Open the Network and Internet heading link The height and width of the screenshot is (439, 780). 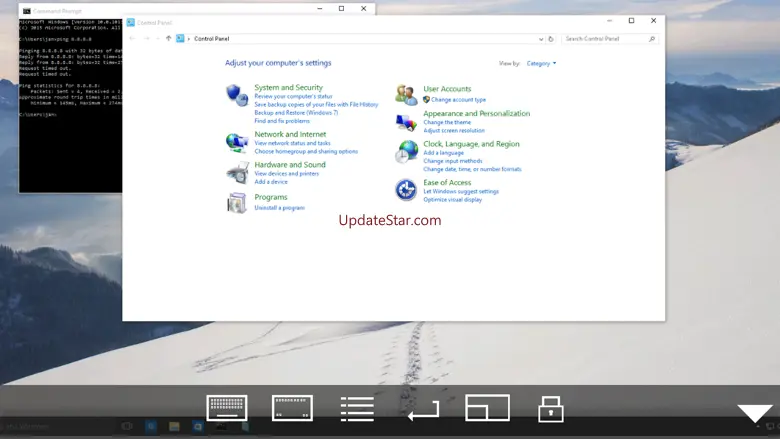pos(290,134)
